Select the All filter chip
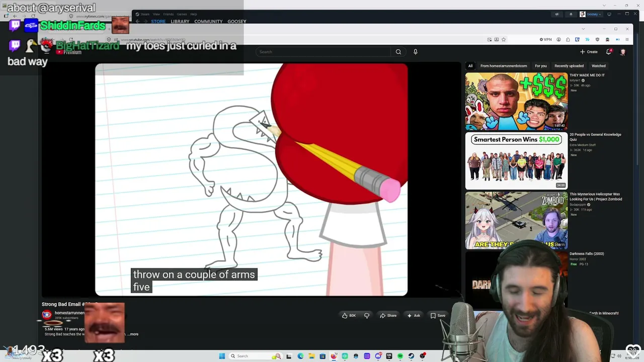 [470, 66]
